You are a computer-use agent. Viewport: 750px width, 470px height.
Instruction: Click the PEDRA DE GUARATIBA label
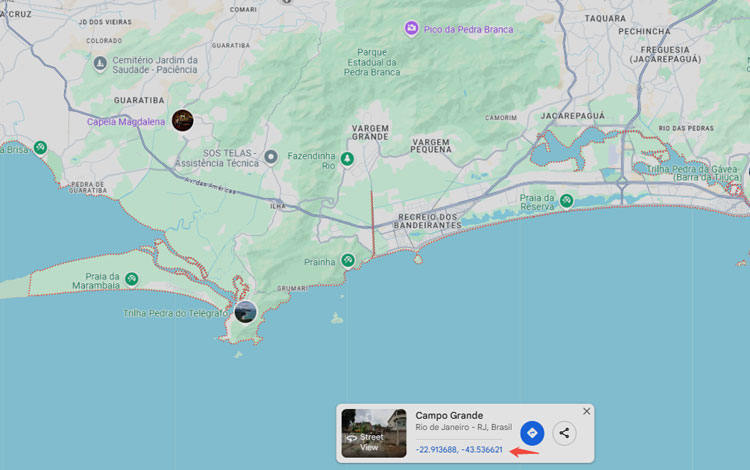[88, 187]
